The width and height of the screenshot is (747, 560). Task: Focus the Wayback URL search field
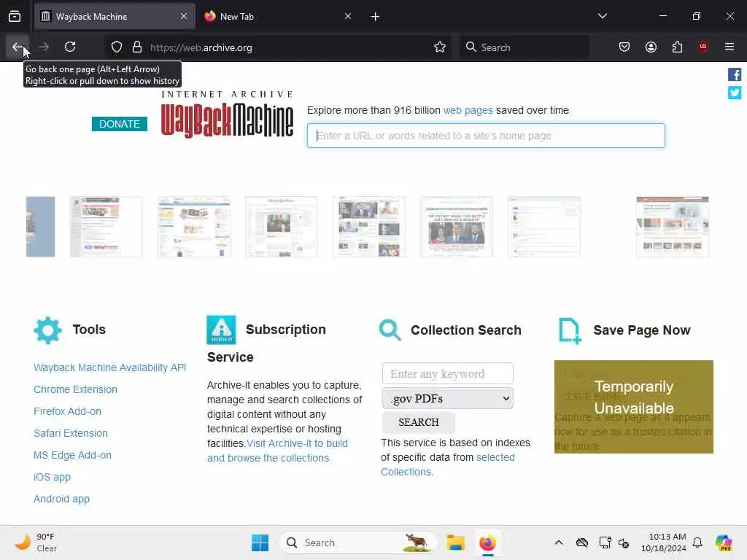486,136
